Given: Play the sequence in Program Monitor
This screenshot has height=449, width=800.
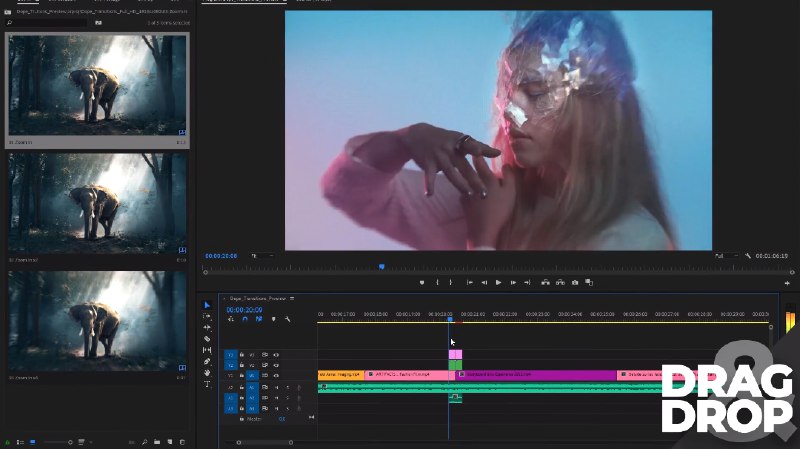Looking at the screenshot, I should coord(498,282).
